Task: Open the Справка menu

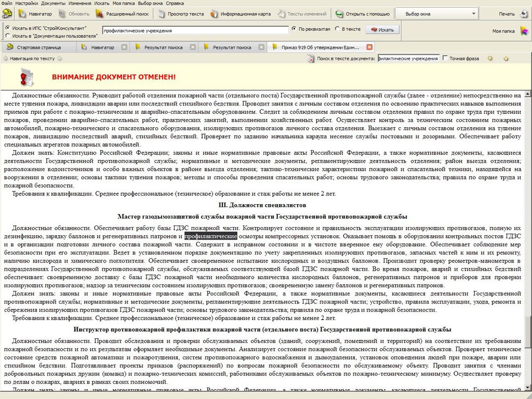Action: [x=175, y=4]
